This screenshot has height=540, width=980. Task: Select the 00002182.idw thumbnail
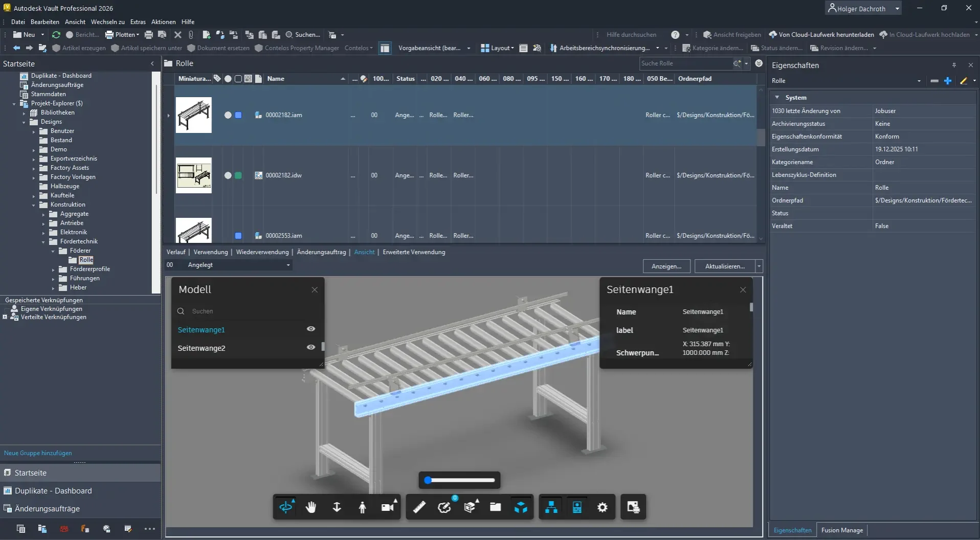coord(194,175)
